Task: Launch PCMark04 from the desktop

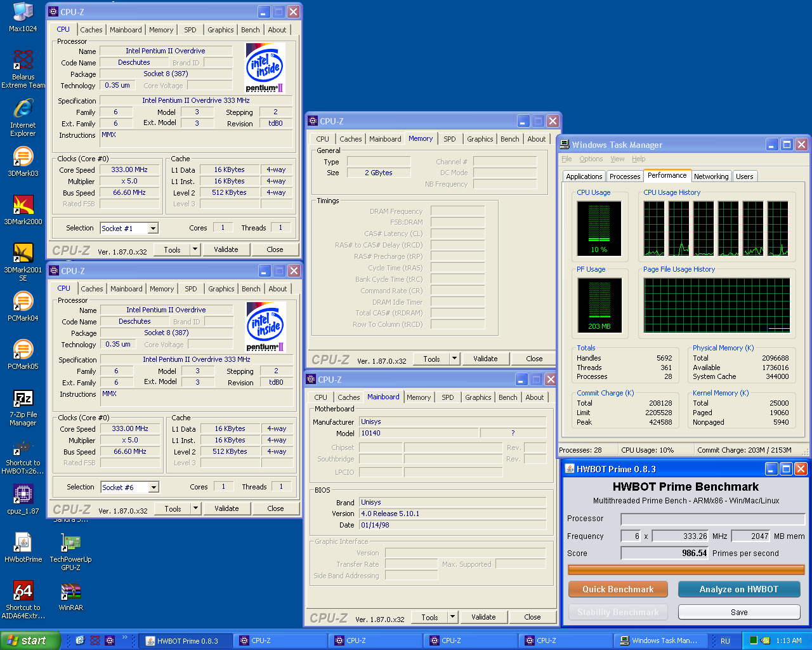Action: click(23, 306)
